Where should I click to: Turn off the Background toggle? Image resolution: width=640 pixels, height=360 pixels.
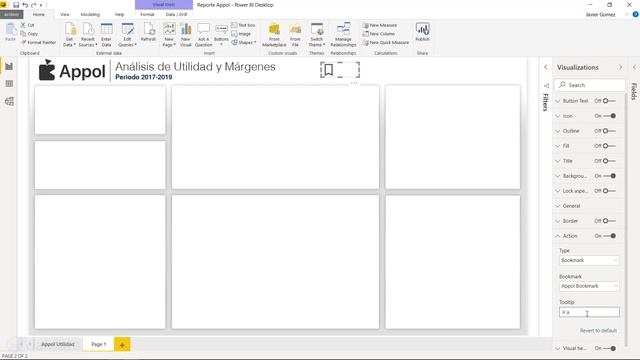[x=609, y=176]
